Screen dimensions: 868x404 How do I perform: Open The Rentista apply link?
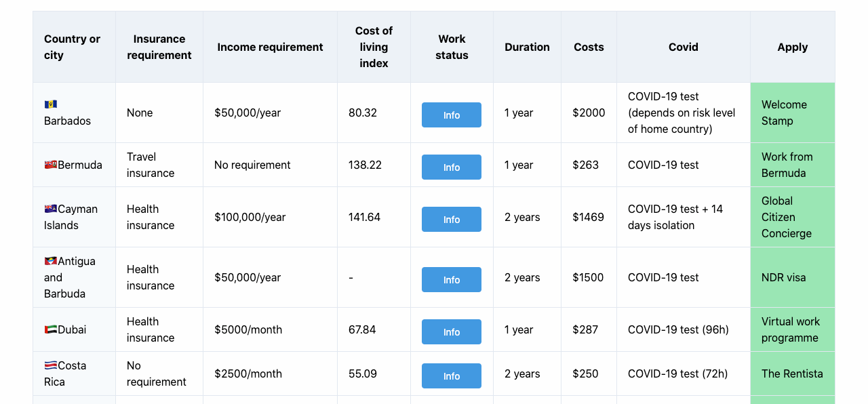coord(792,373)
